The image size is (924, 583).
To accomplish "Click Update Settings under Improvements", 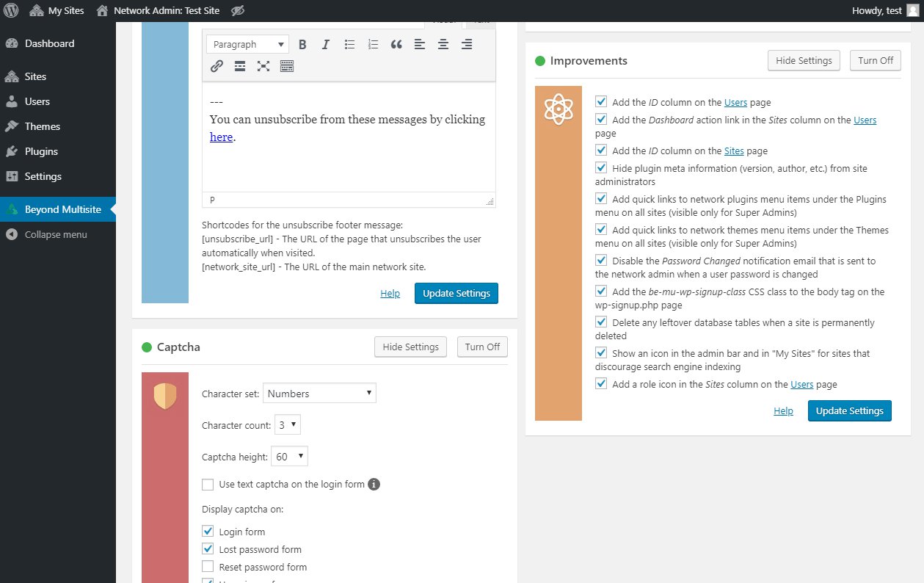I will 849,410.
